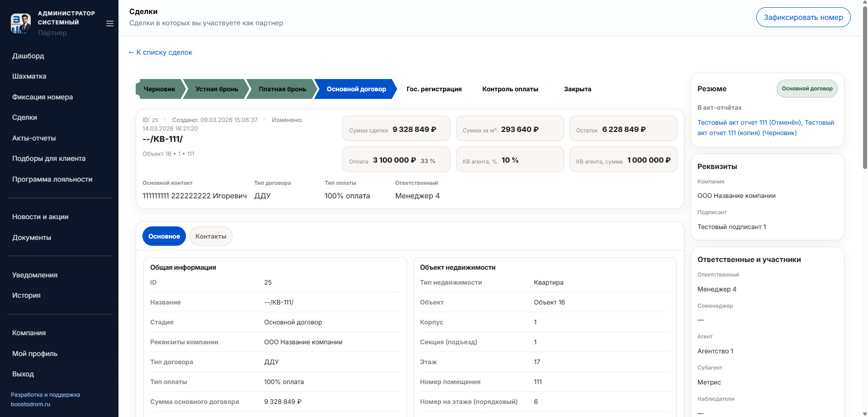Click the boostodrom.ru support link
The height and width of the screenshot is (417, 868).
[x=30, y=404]
